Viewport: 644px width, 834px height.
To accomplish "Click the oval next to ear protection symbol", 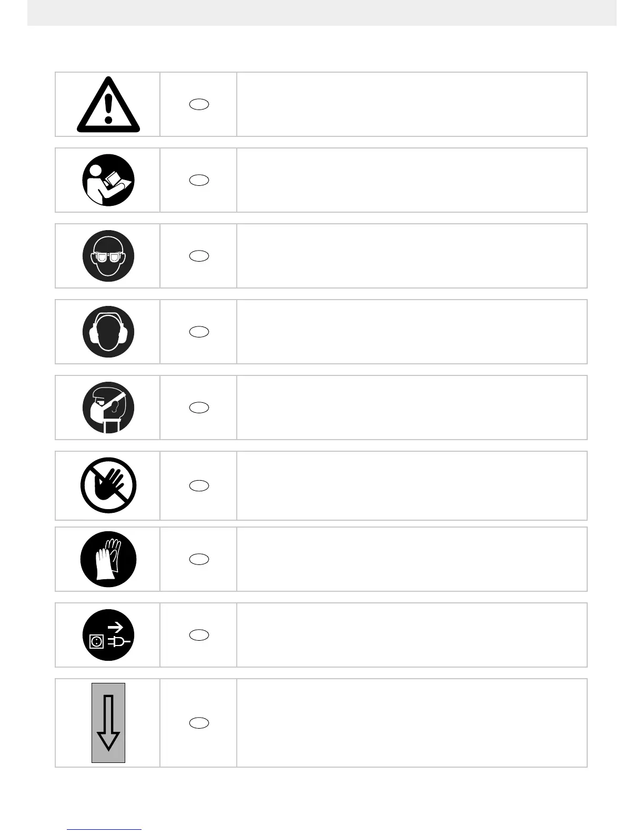I will pos(199,332).
